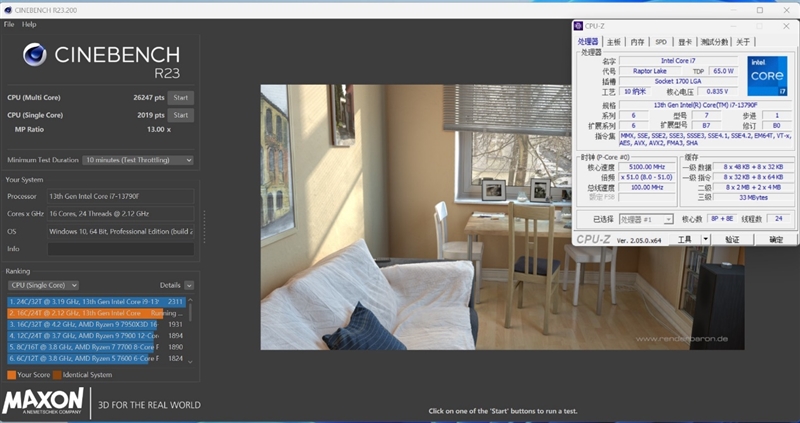
Task: Switch to the 测试分数 tab in CPU-Z
Action: 714,42
